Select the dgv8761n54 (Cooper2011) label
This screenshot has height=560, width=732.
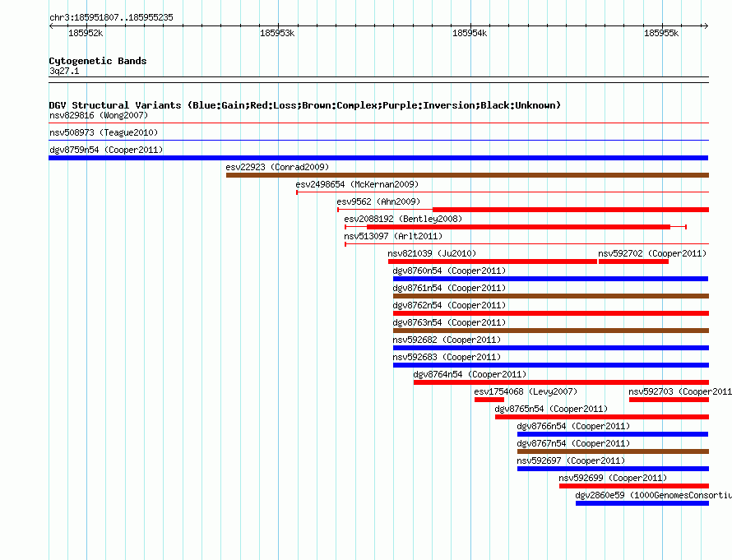click(449, 288)
